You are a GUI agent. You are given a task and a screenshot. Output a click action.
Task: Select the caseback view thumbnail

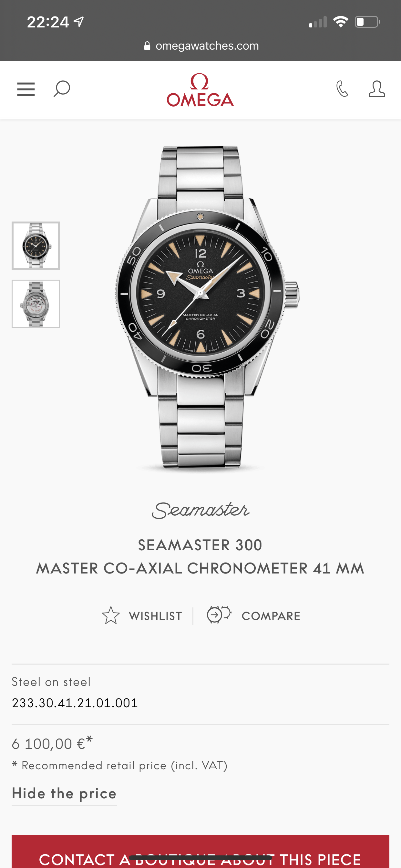36,304
